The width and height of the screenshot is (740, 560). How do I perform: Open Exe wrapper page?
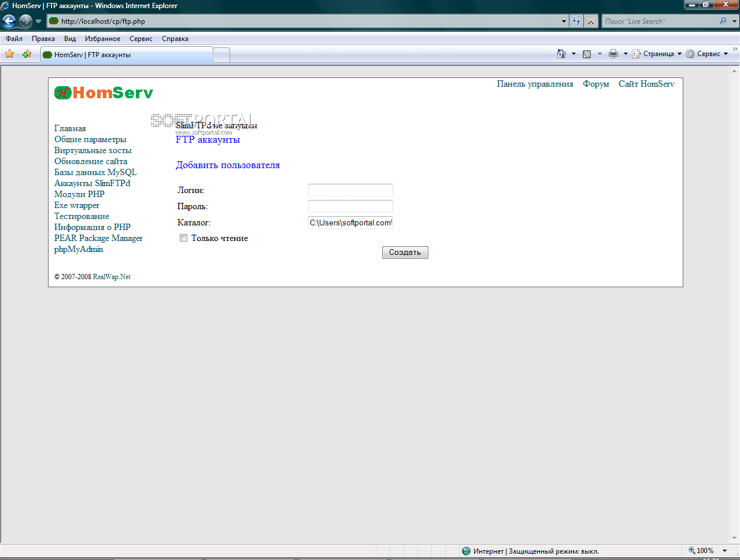click(x=77, y=205)
